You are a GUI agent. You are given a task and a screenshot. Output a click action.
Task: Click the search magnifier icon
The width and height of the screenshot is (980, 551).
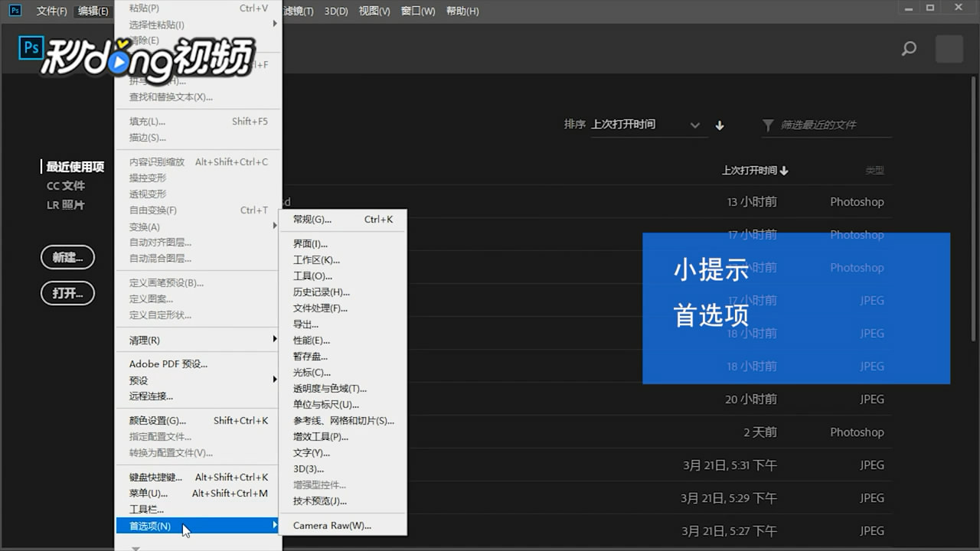pos(909,49)
